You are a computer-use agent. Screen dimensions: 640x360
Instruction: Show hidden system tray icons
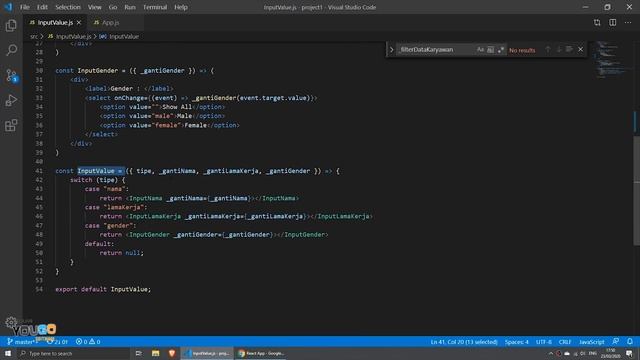[550, 353]
